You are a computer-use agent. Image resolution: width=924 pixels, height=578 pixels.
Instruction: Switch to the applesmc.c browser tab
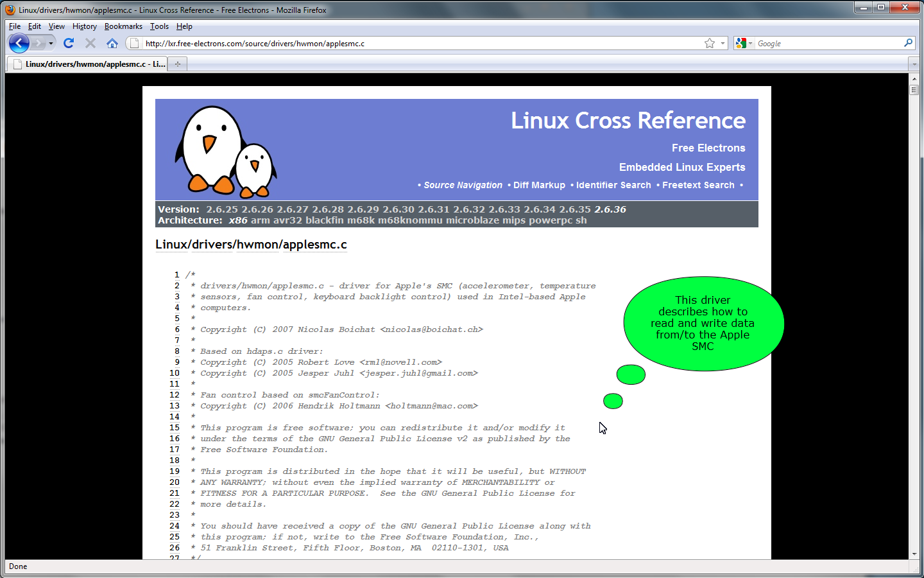[x=89, y=64]
